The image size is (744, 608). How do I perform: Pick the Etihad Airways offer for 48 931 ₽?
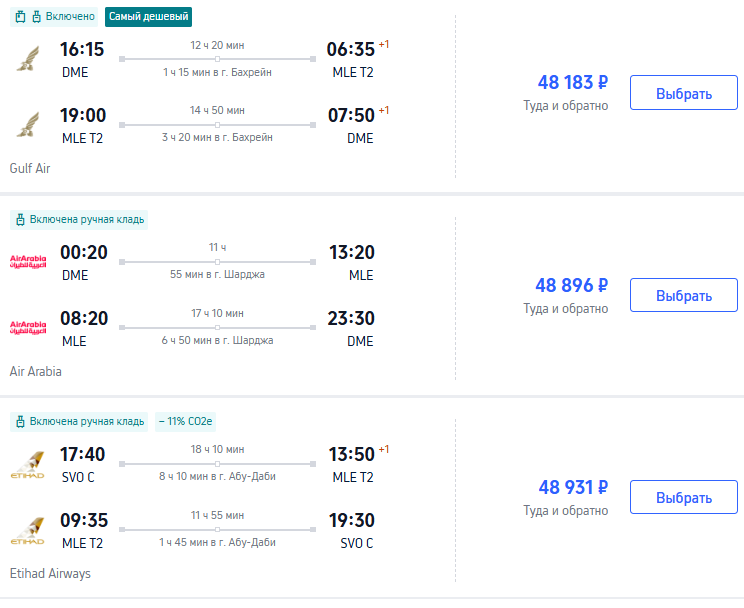683,498
